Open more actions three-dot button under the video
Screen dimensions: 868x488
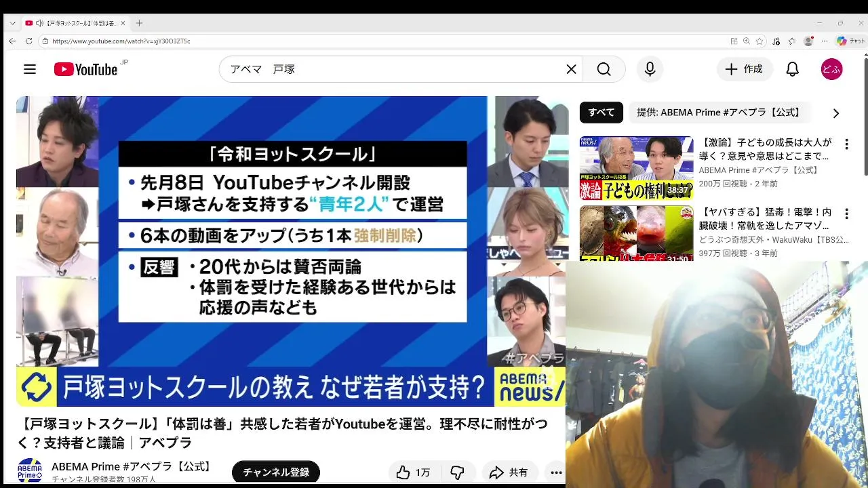coord(556,472)
